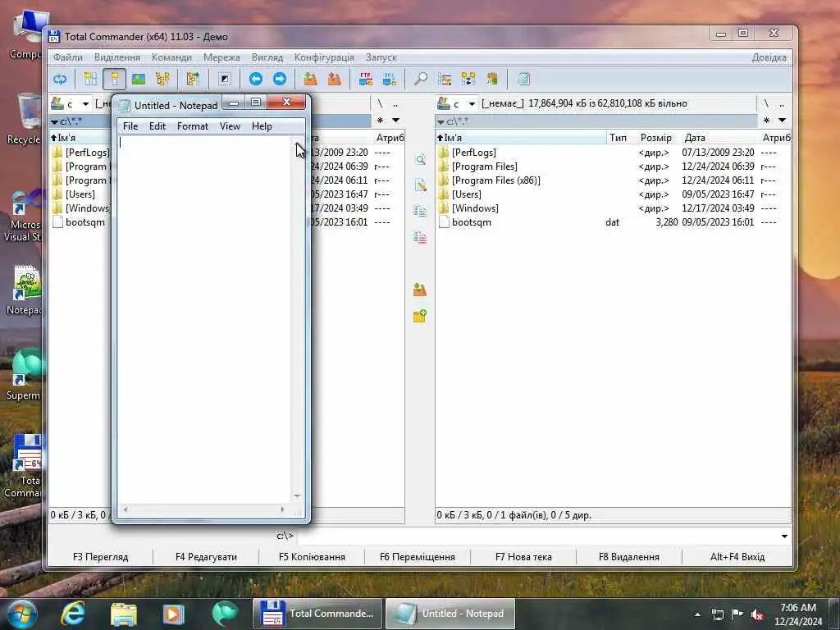The width and height of the screenshot is (840, 630).
Task: Go back with the blue left arrow
Action: (256, 80)
